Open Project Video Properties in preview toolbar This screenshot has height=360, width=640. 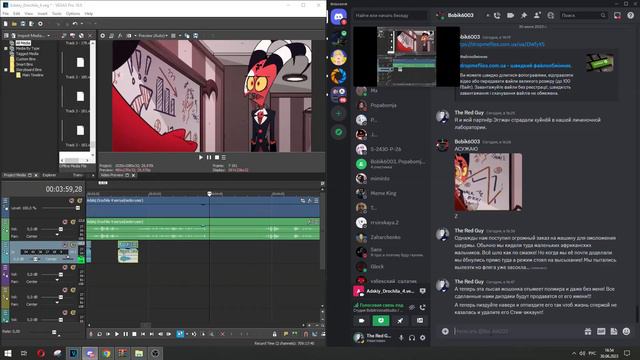(103, 36)
